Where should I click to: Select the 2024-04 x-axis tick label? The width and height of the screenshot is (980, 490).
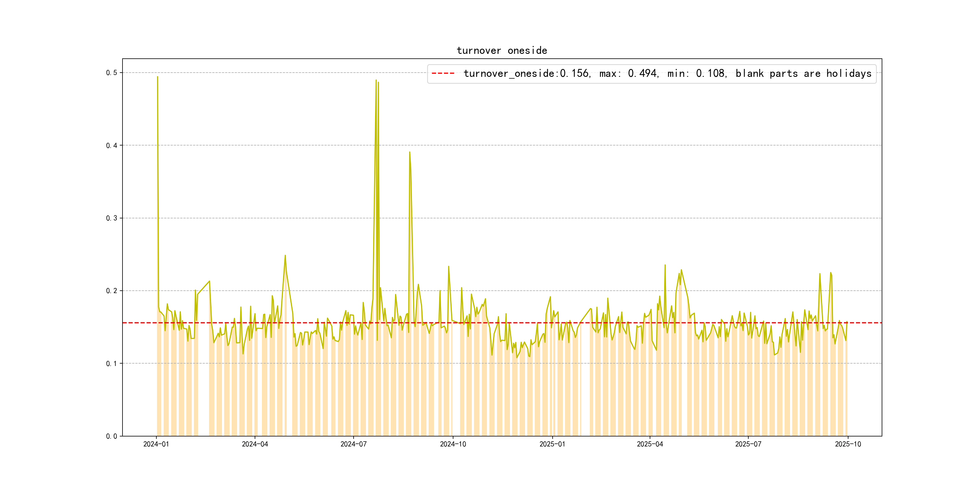pyautogui.click(x=255, y=444)
